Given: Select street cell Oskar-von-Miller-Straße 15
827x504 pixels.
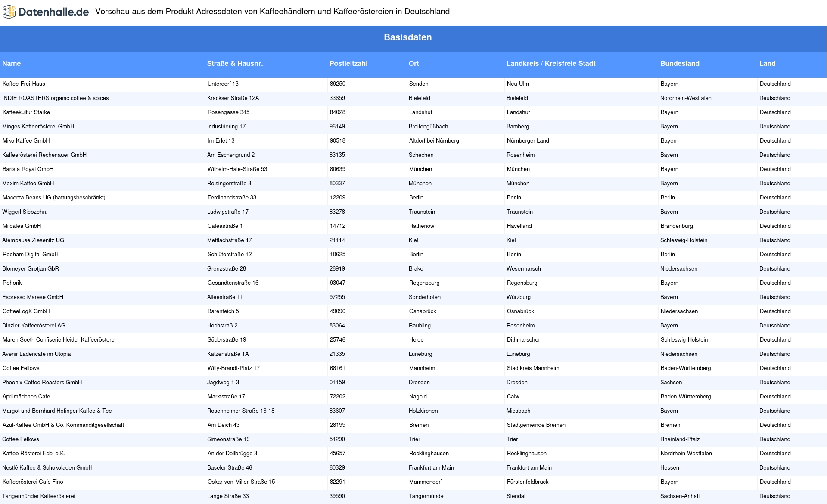Looking at the screenshot, I should coord(241,482).
